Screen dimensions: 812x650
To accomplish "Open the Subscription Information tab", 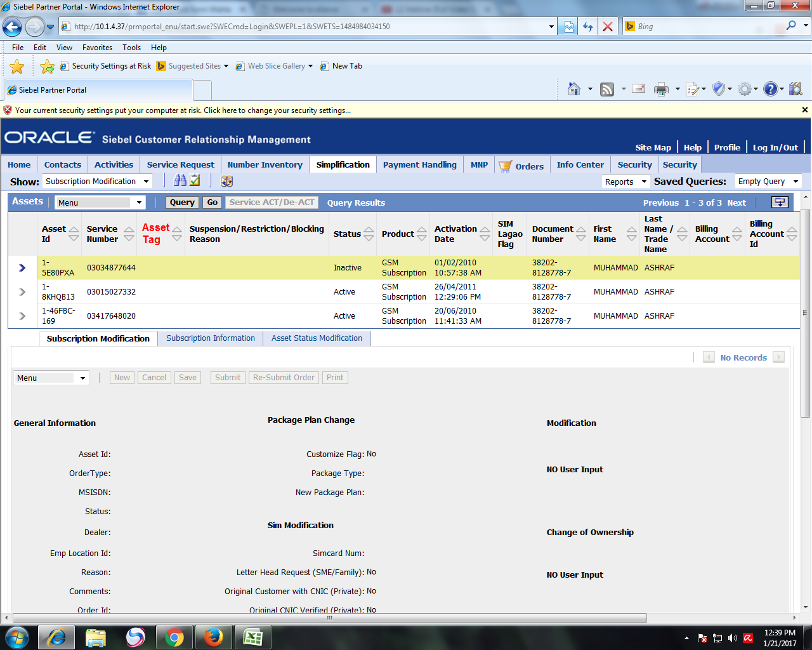I will [x=211, y=338].
